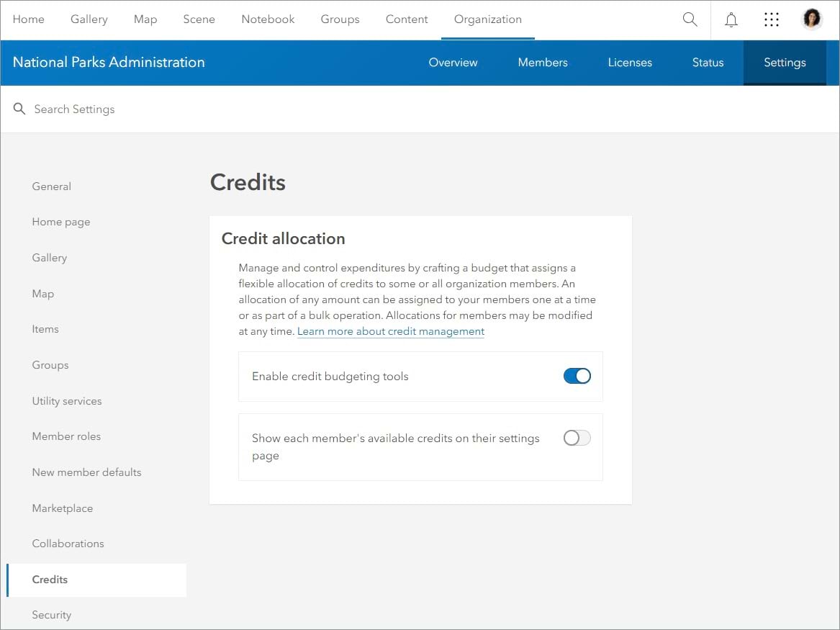Click the magnifier beside Search Settings
This screenshot has width=840, height=630.
(x=19, y=109)
